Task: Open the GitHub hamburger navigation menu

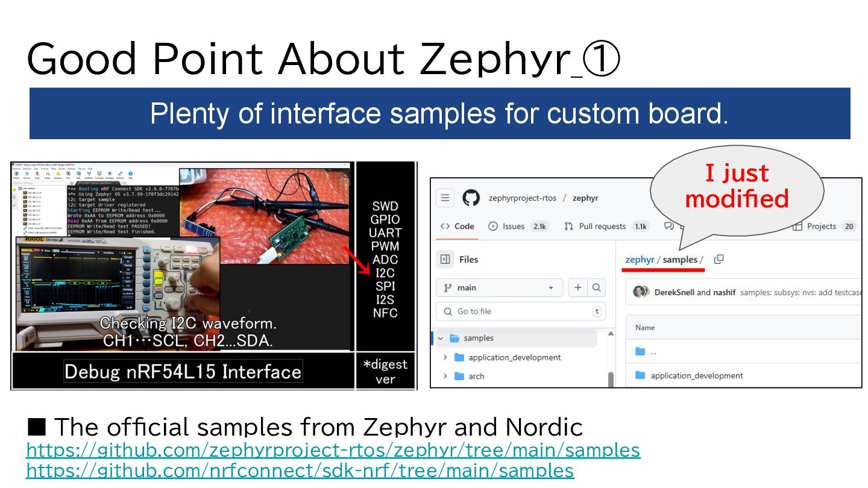Action: [445, 198]
